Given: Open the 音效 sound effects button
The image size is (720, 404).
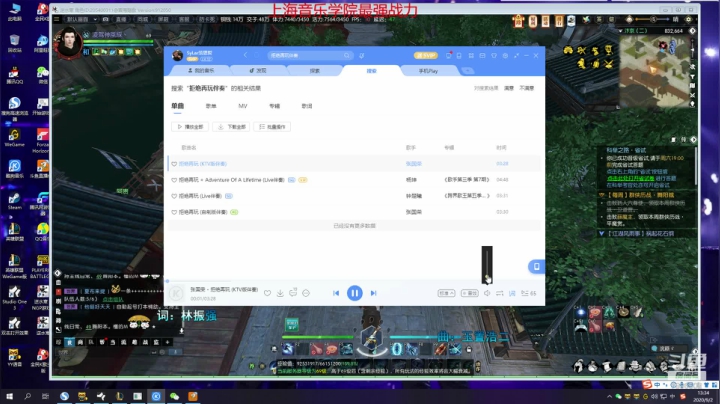Looking at the screenshot, I should click(x=469, y=293).
